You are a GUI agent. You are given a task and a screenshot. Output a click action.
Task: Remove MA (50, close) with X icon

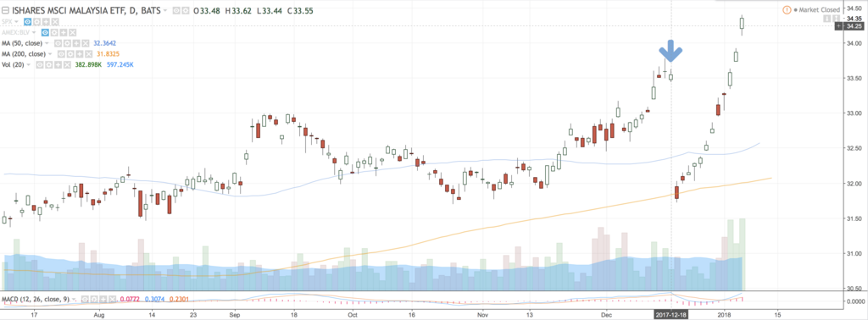[x=86, y=43]
